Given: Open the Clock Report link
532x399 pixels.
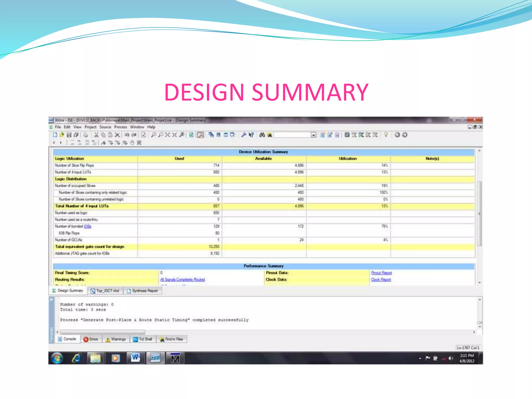Looking at the screenshot, I should pos(381,280).
